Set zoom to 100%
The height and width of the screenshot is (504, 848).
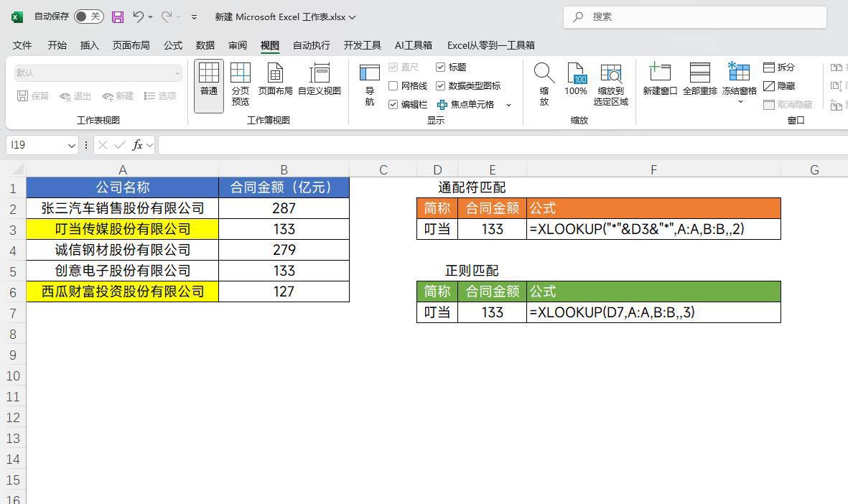click(x=576, y=80)
